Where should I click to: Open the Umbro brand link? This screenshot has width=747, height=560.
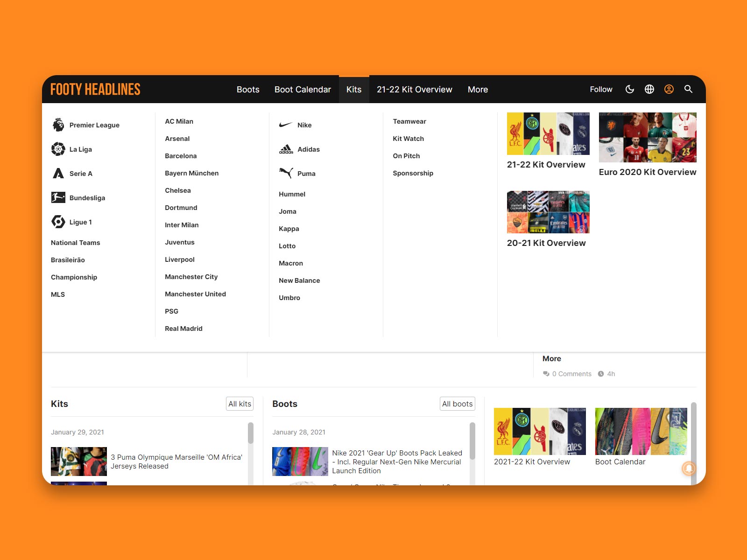[289, 298]
